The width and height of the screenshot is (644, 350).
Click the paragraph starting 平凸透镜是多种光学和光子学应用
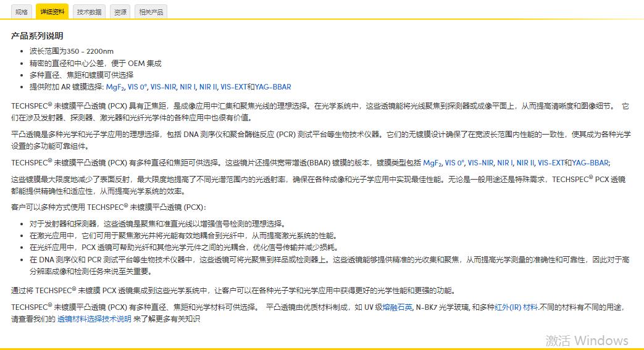point(321,141)
